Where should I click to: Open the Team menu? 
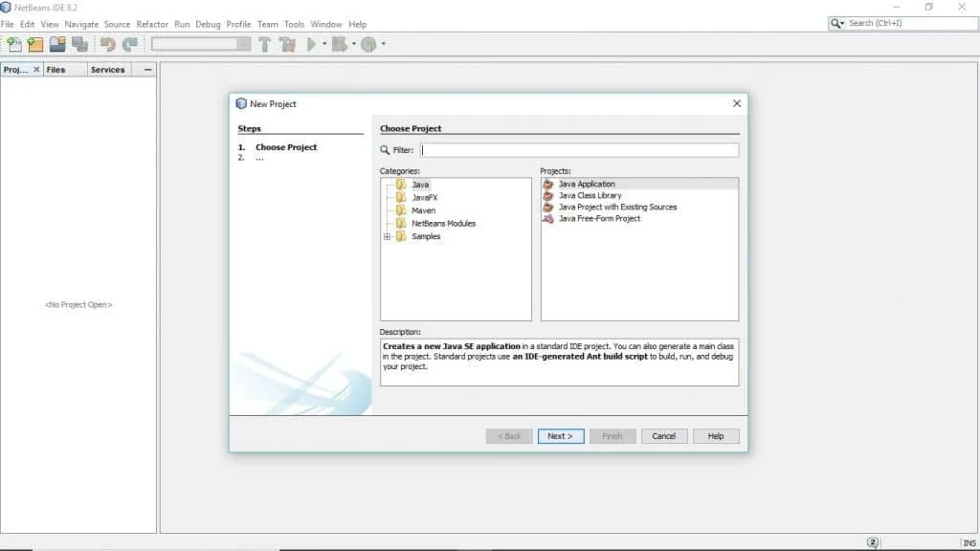(268, 24)
